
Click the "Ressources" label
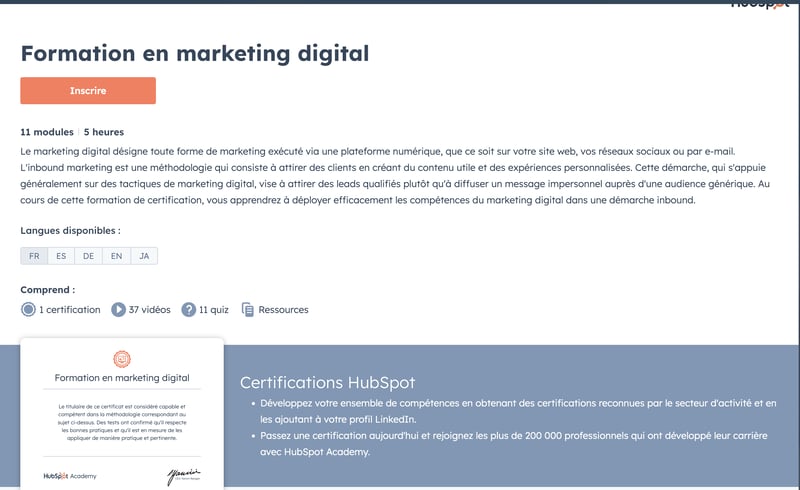coord(283,309)
